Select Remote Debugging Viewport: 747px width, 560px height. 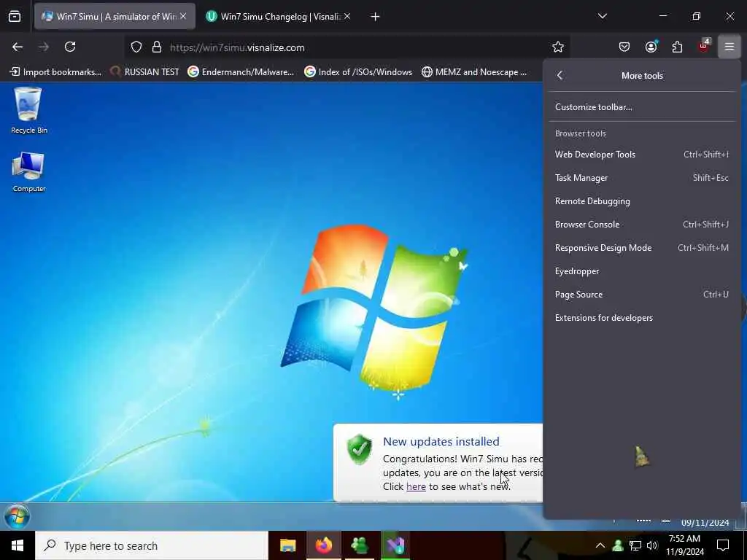642,201
